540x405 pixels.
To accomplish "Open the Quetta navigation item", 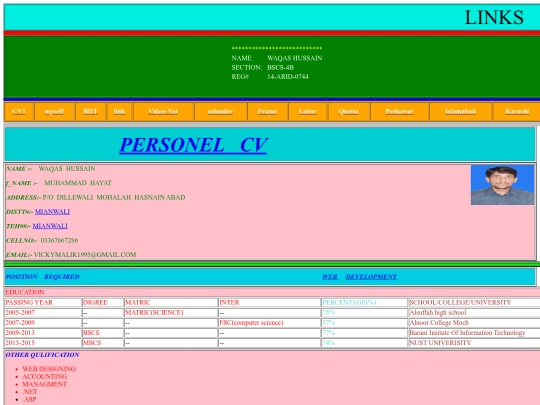I will click(349, 111).
